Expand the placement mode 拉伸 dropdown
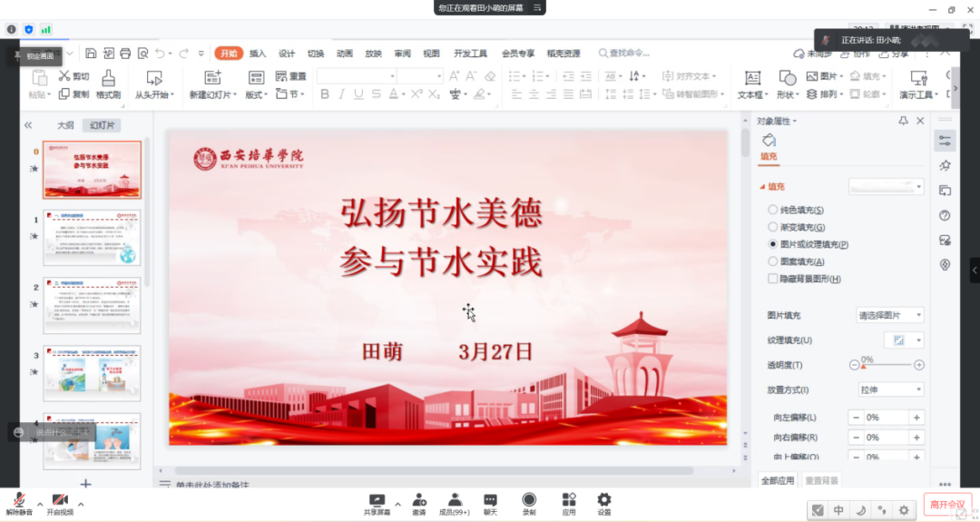980x522 pixels. (x=889, y=389)
